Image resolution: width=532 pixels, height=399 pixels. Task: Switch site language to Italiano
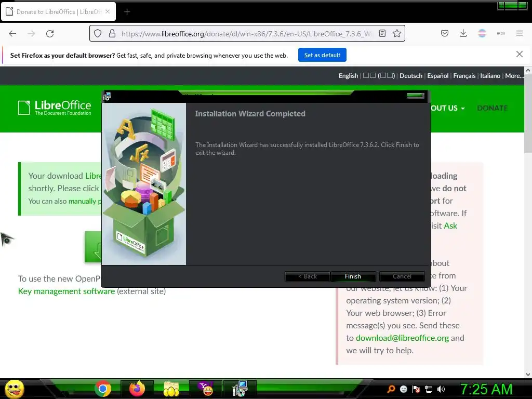490,76
